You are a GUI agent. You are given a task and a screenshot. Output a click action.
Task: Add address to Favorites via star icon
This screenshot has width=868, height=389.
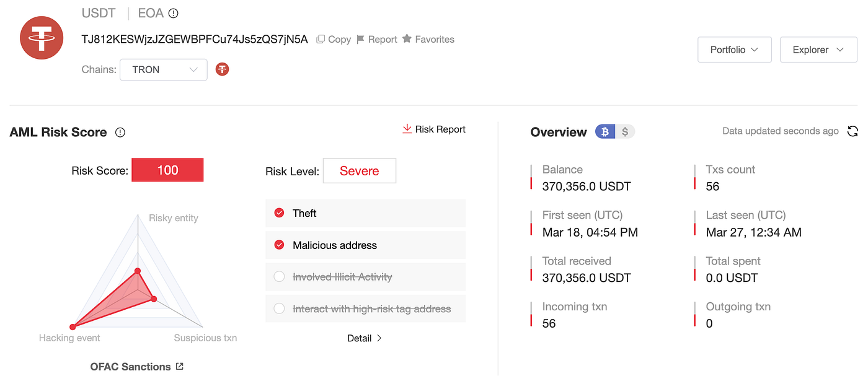click(407, 39)
